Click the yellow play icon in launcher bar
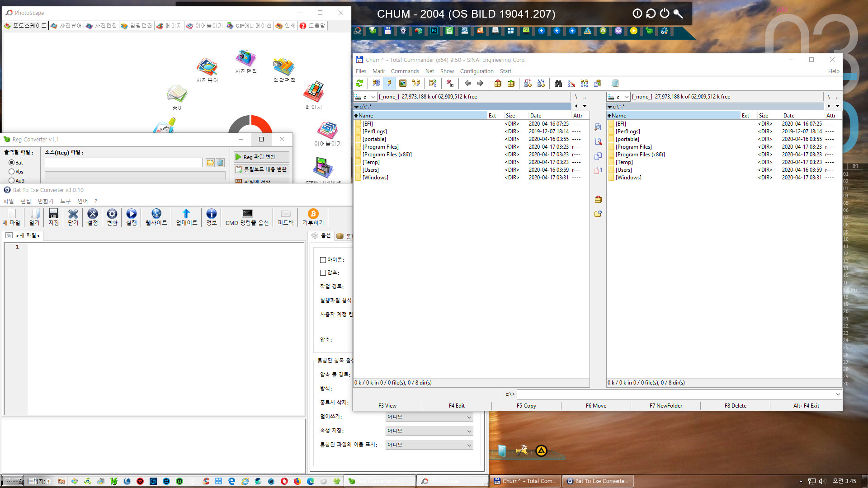Image resolution: width=868 pixels, height=488 pixels. (x=634, y=31)
